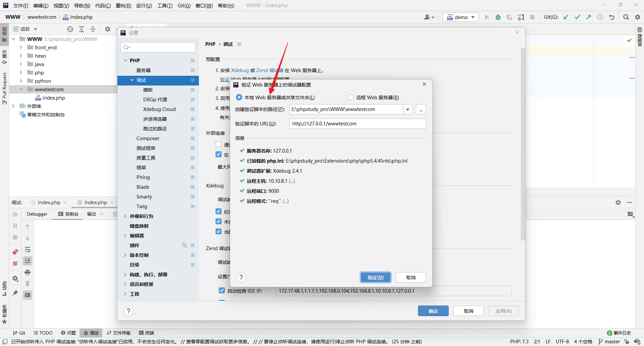Screen dimensions: 644x346
Task: Click settings search input field
Action: click(x=158, y=47)
